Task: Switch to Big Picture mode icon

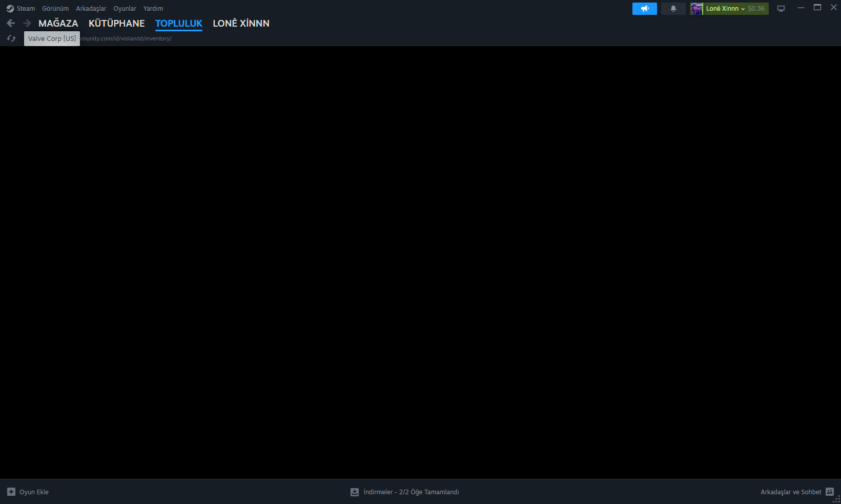Action: [x=781, y=9]
